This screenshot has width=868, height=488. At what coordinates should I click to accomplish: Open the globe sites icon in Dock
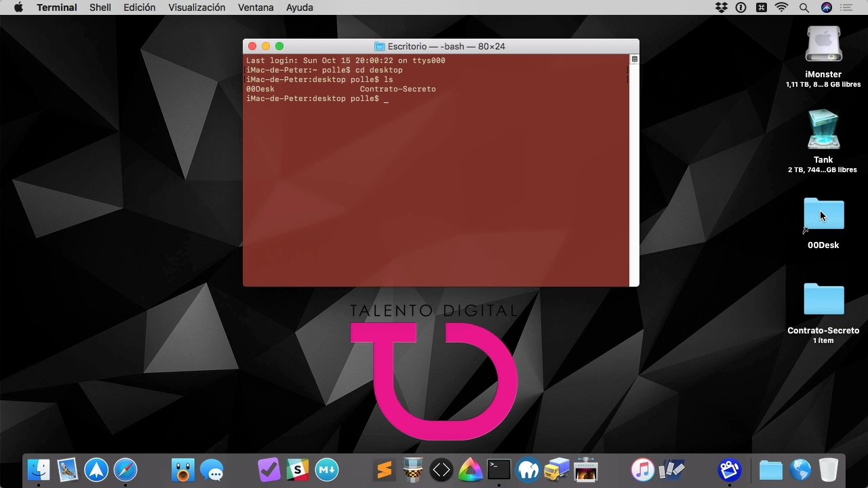pyautogui.click(x=800, y=470)
